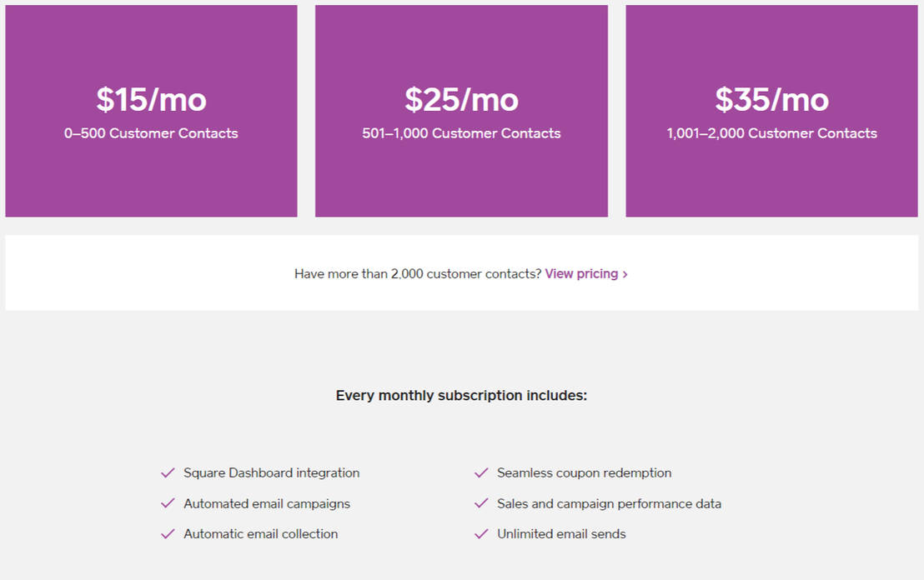Image resolution: width=924 pixels, height=580 pixels.
Task: Select the $35/mo price heading
Action: (771, 100)
